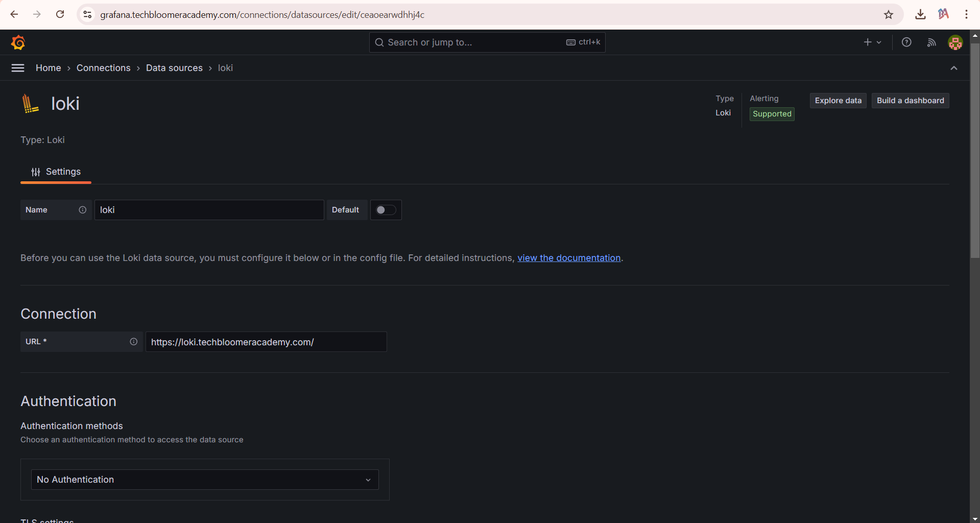Click the browser bookmark star
The width and height of the screenshot is (980, 523).
coord(889,14)
